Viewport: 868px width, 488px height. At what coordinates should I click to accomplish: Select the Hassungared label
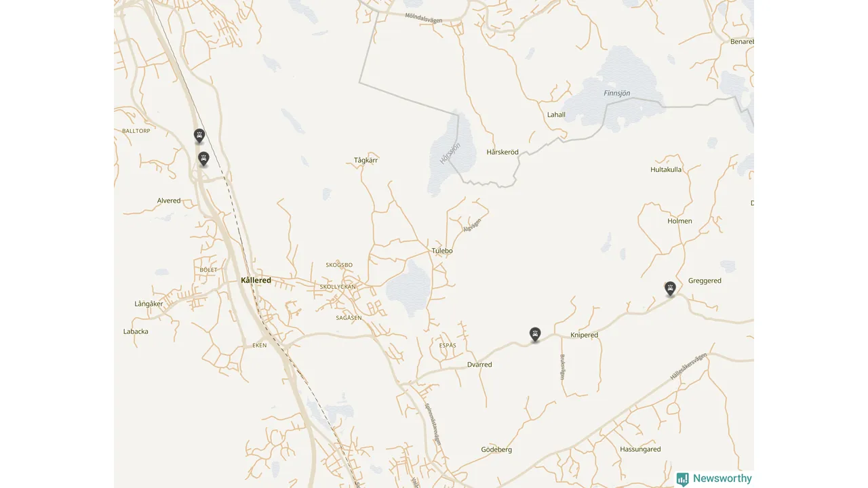click(x=640, y=449)
